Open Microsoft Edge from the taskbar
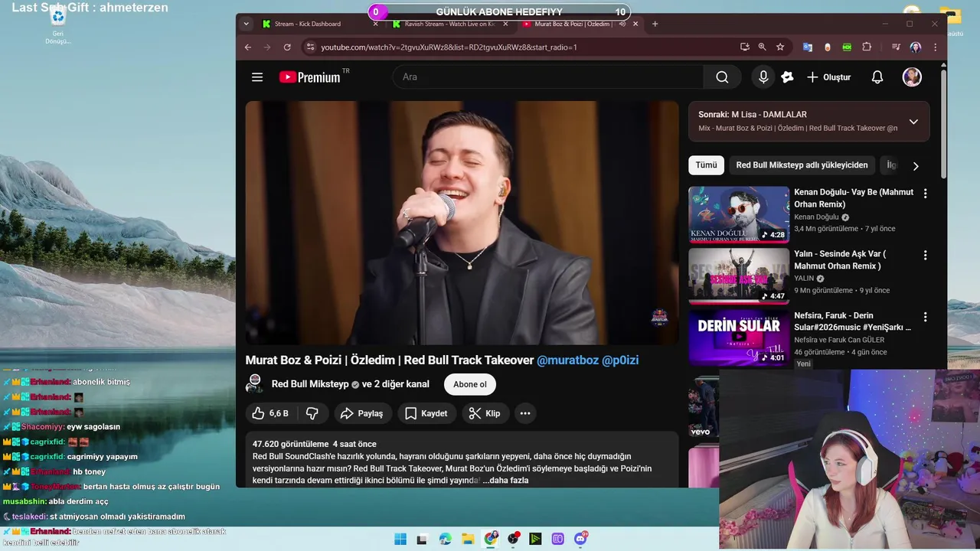Viewport: 980px width, 551px height. point(446,539)
